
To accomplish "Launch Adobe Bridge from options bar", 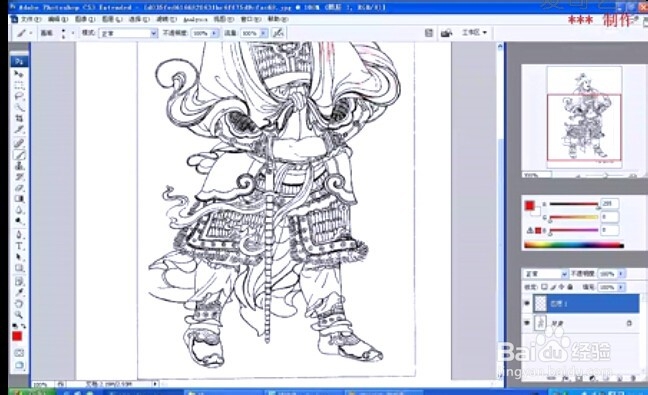I will click(x=446, y=33).
